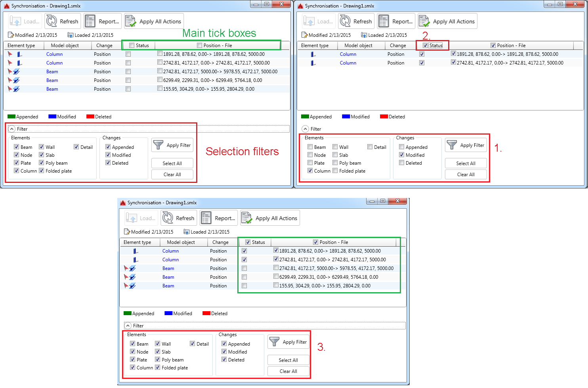Viewport: 588px width, 388px height.
Task: Click Select All in the top-left window
Action: (x=172, y=164)
